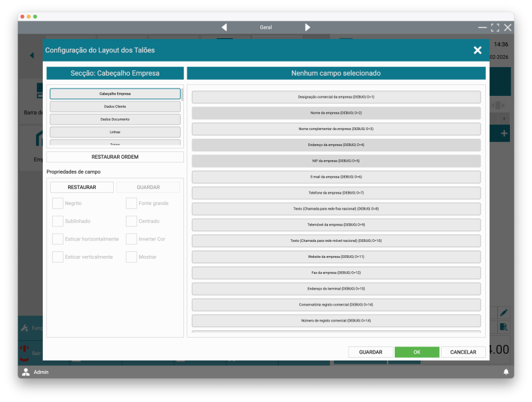The image size is (532, 402).
Task: Enable the Negrito checkbox
Action: click(58, 203)
